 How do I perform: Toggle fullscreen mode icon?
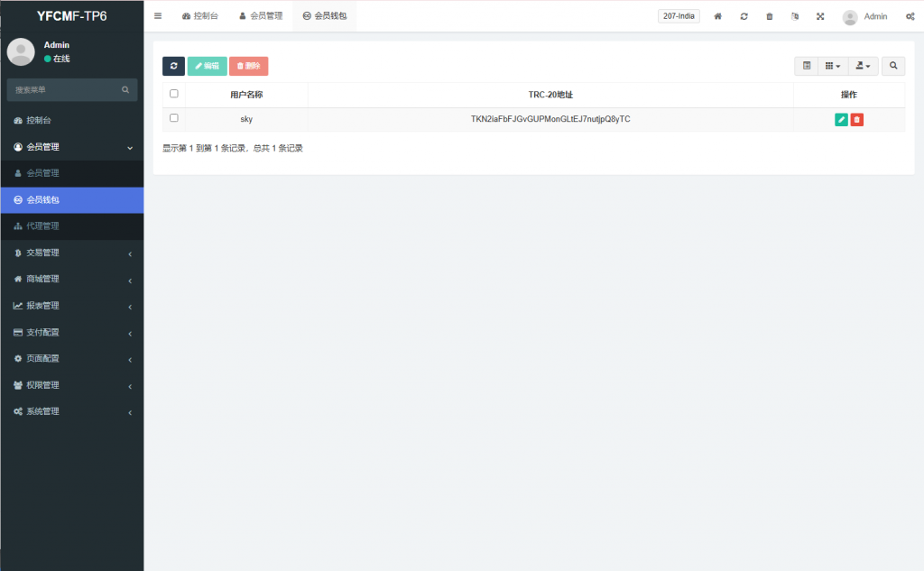point(820,16)
